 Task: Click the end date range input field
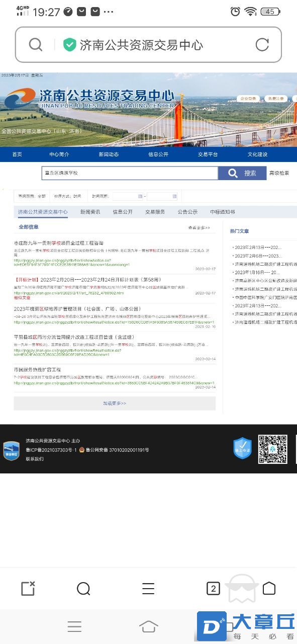coord(162,196)
